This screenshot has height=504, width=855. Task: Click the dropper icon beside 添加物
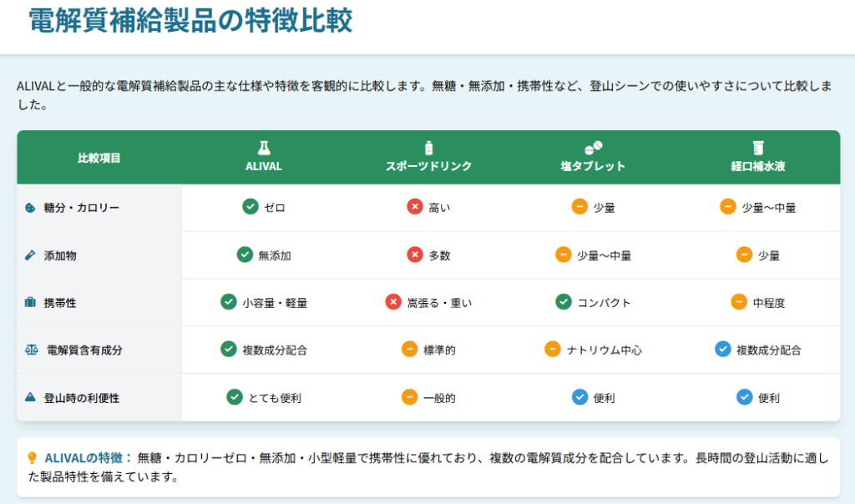[x=30, y=255]
